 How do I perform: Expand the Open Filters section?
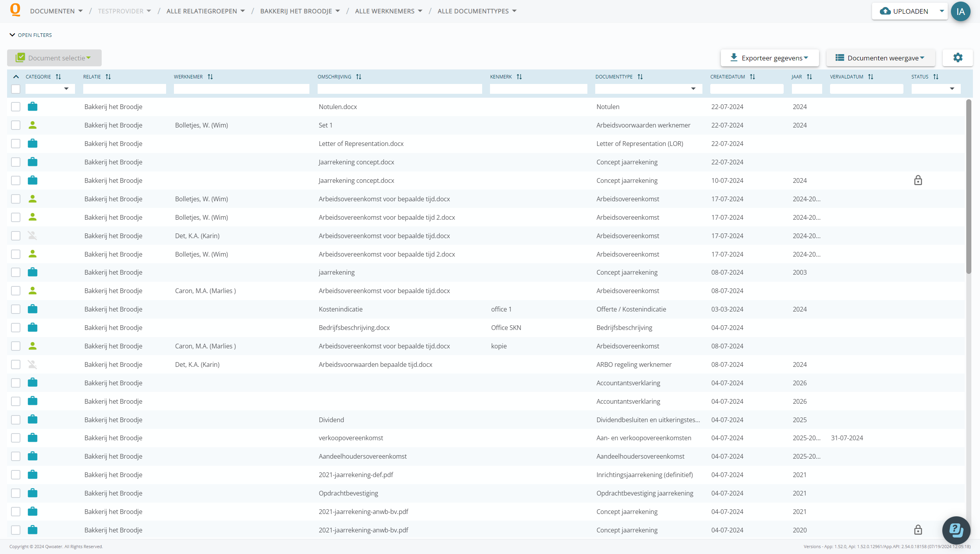[31, 35]
